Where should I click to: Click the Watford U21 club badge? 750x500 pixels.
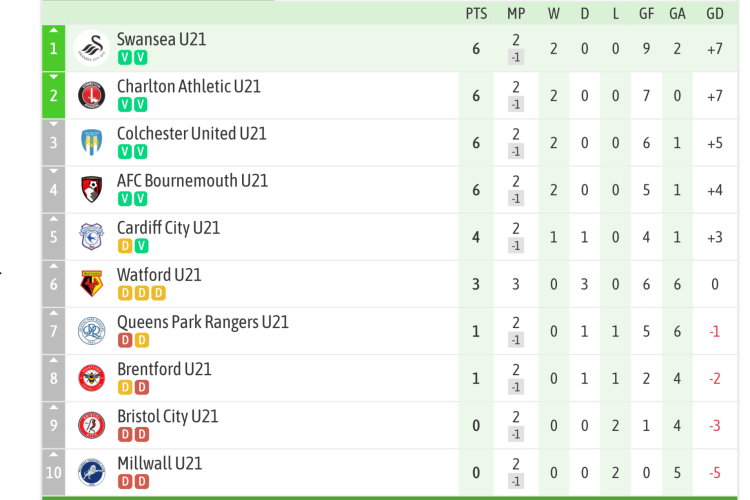click(92, 283)
